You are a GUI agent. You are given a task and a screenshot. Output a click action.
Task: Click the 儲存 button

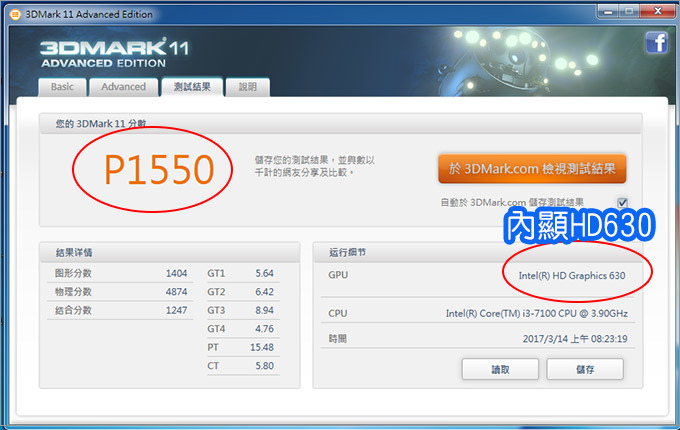(x=585, y=369)
